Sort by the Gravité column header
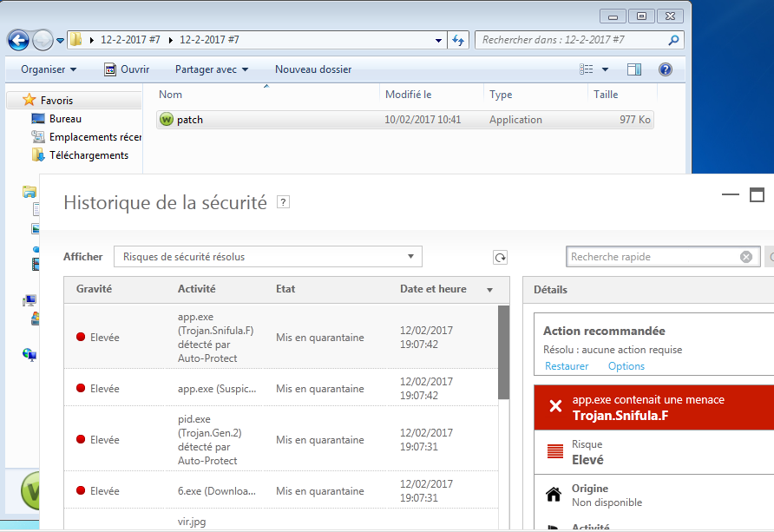774x532 pixels. coord(94,289)
